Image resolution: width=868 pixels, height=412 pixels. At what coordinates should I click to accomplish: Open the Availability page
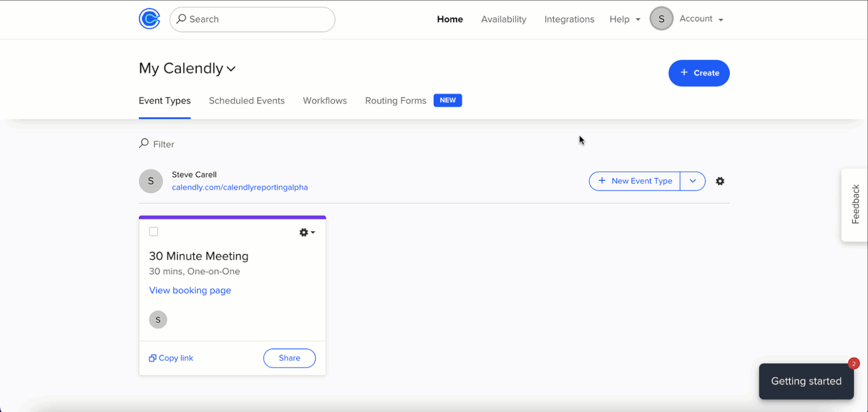coord(503,19)
